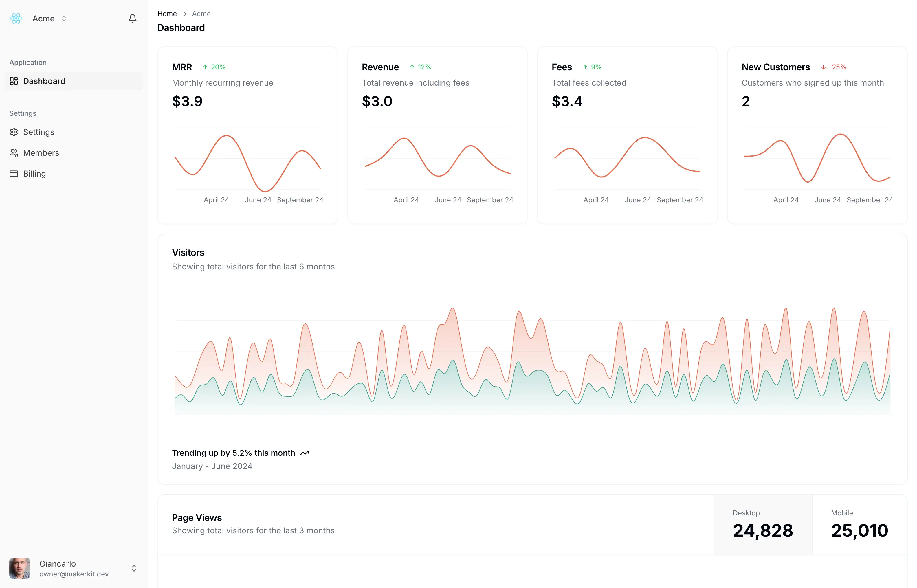
Task: Expand the Giancarlo account menu chevrons
Action: [134, 568]
